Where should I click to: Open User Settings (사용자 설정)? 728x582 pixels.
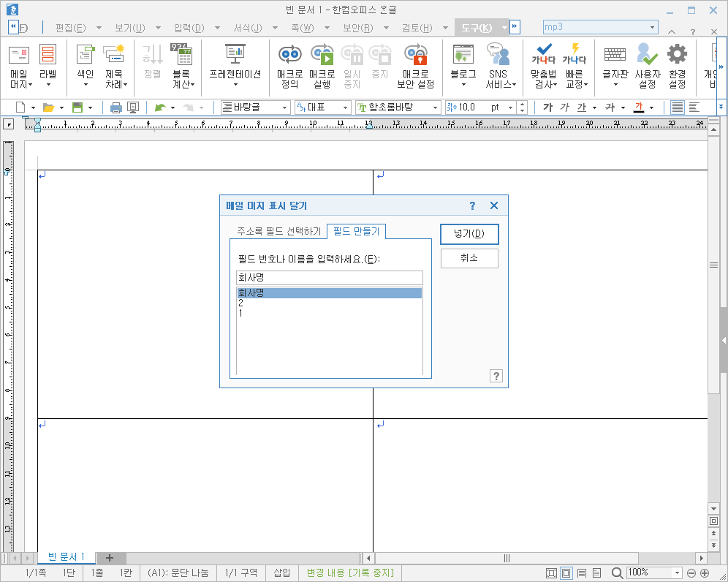[647, 66]
